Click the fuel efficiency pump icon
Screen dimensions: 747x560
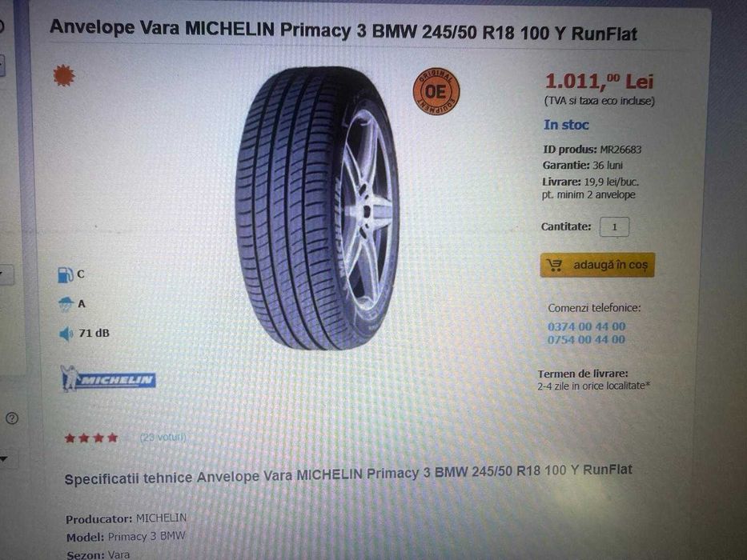tap(65, 274)
